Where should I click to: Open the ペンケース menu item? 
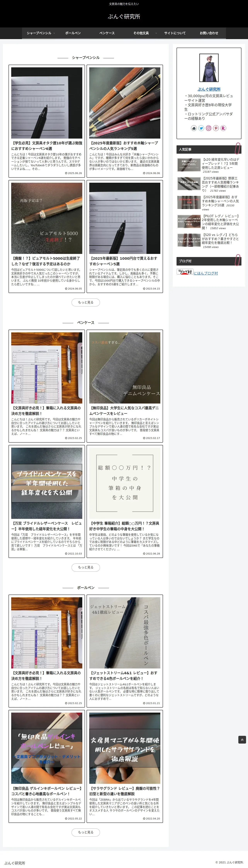pyautogui.click(x=107, y=33)
